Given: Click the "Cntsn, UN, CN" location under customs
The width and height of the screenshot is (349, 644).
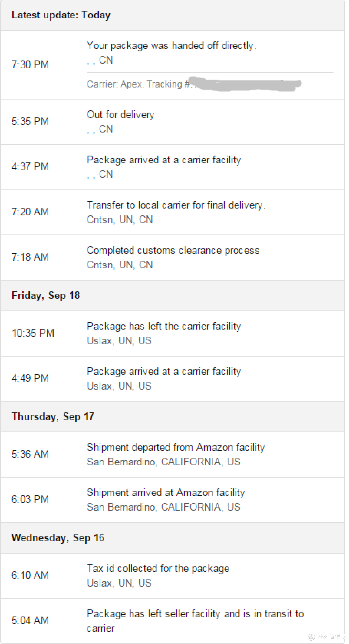Looking at the screenshot, I should tap(120, 265).
